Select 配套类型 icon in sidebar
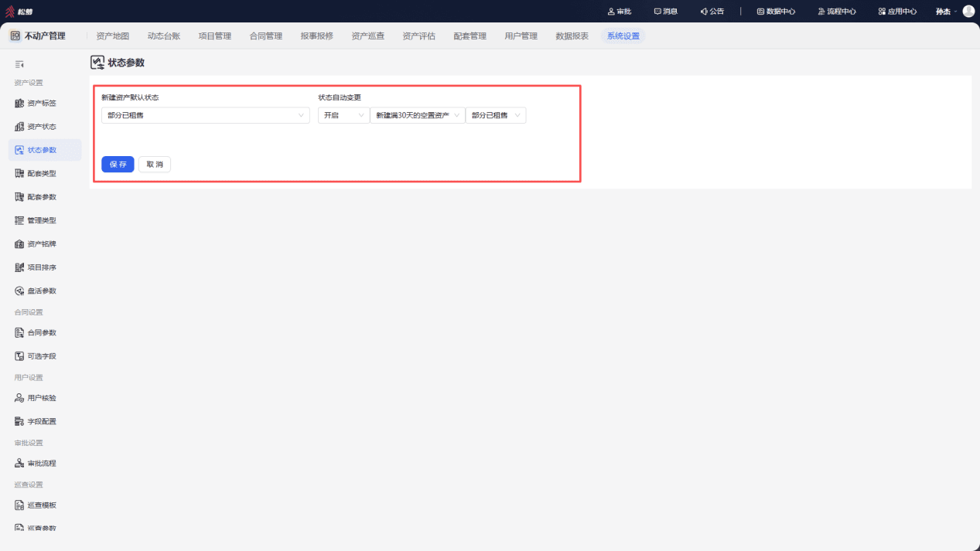 point(19,173)
